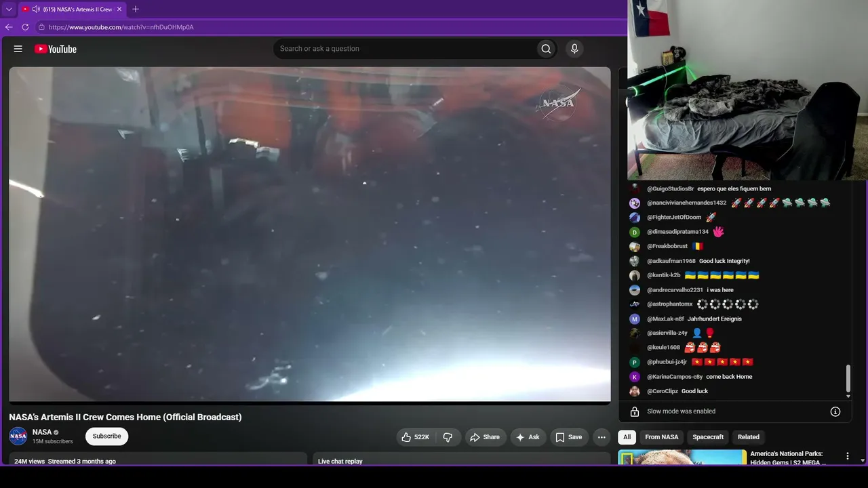The image size is (868, 488).
Task: Open options menu for National Parks video
Action: pos(847,456)
